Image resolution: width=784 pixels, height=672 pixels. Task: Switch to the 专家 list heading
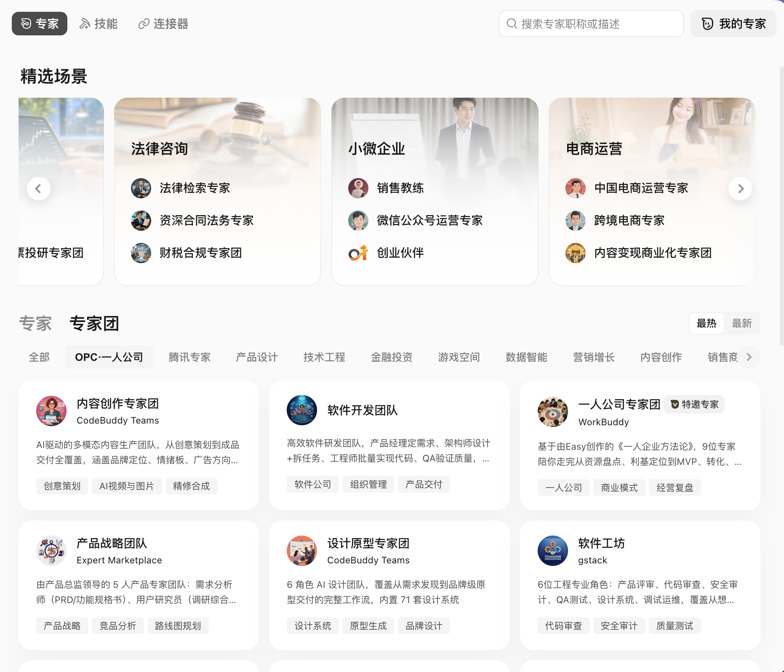tap(35, 323)
